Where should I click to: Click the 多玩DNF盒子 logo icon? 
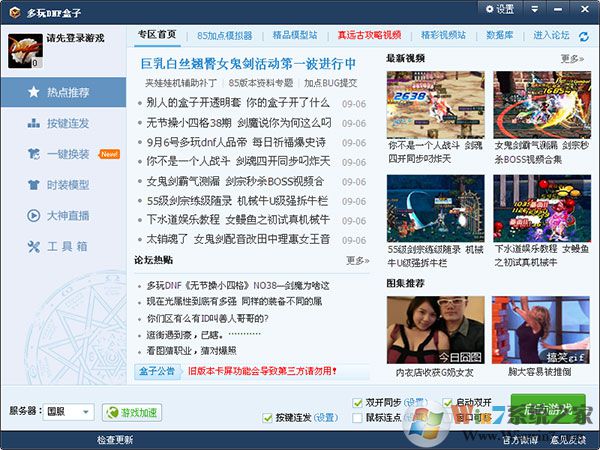pos(15,13)
